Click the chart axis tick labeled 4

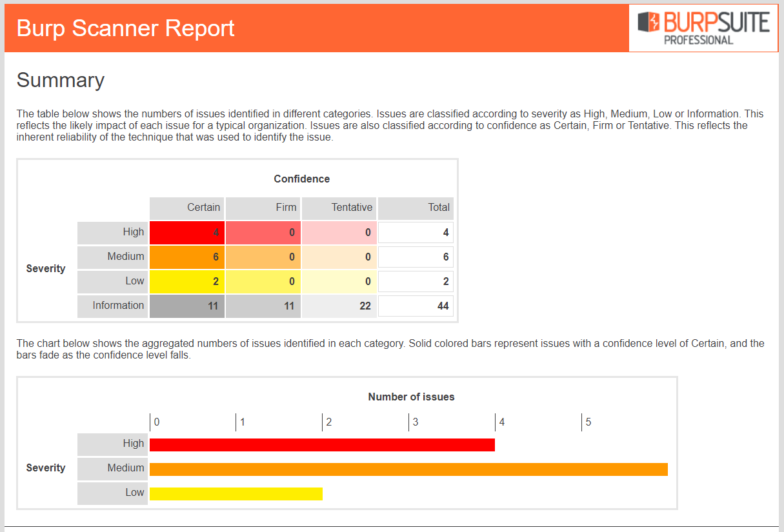pyautogui.click(x=502, y=422)
